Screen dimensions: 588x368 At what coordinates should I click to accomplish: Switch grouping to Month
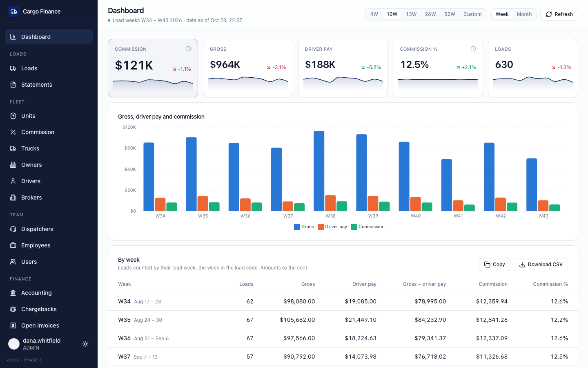pos(524,14)
